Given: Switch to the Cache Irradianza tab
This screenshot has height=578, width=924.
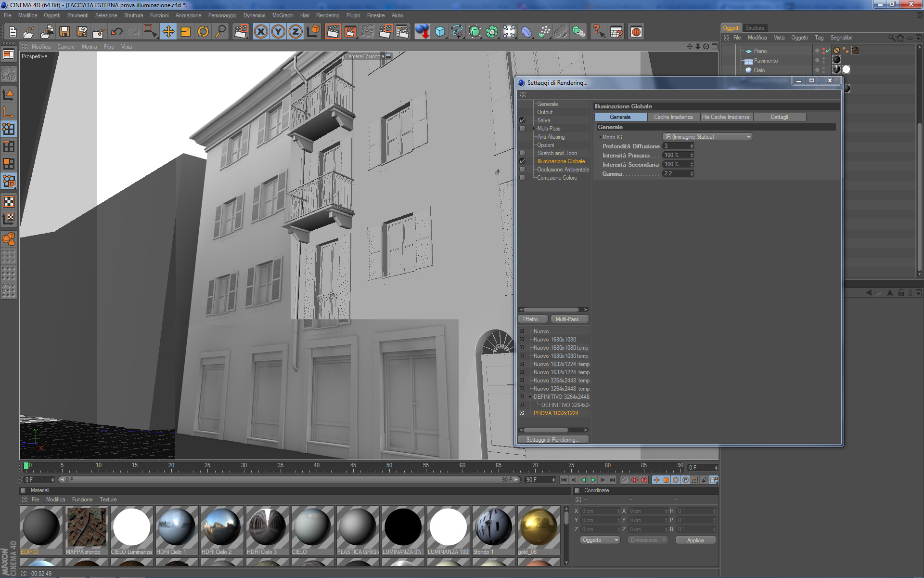Looking at the screenshot, I should [673, 117].
